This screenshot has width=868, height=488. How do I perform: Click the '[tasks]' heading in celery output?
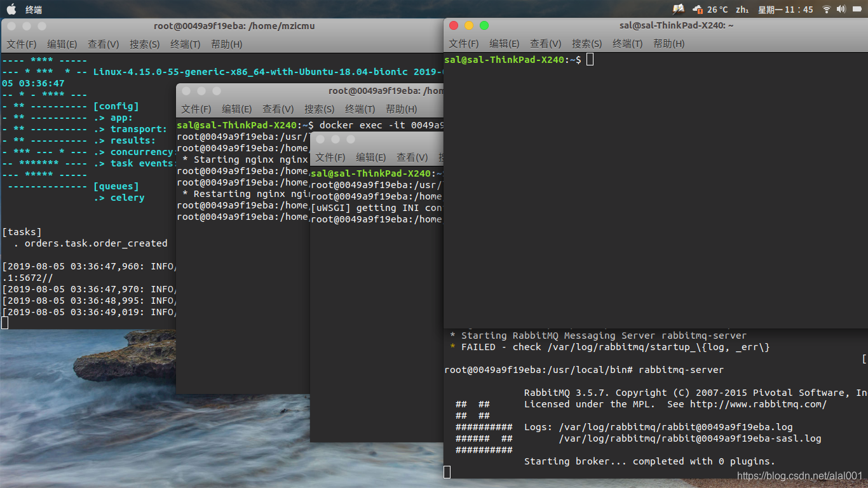(x=22, y=232)
